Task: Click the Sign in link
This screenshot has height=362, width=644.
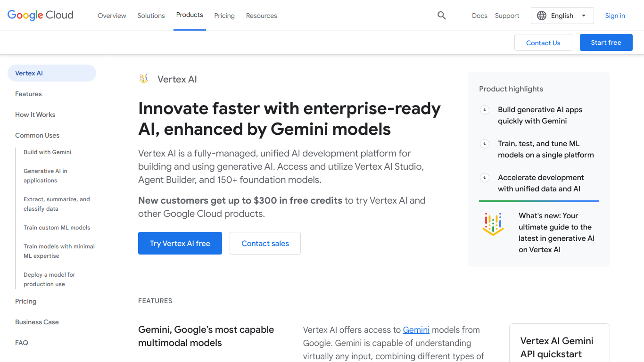Action: [615, 16]
